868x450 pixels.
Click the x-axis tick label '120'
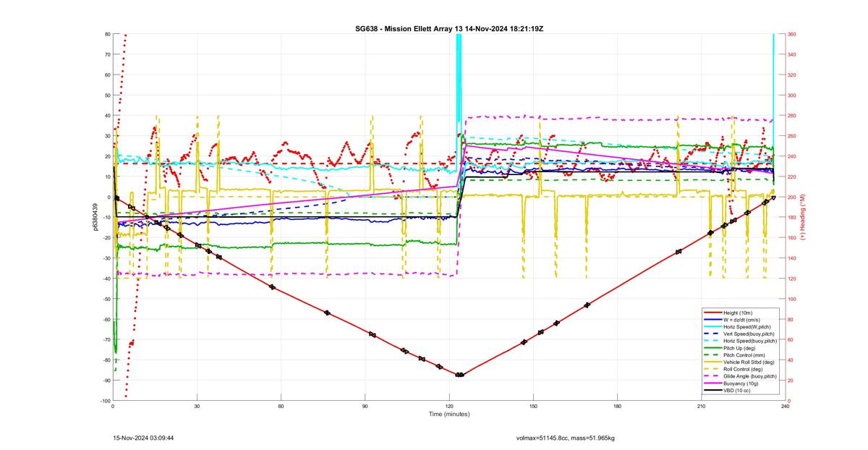click(449, 407)
